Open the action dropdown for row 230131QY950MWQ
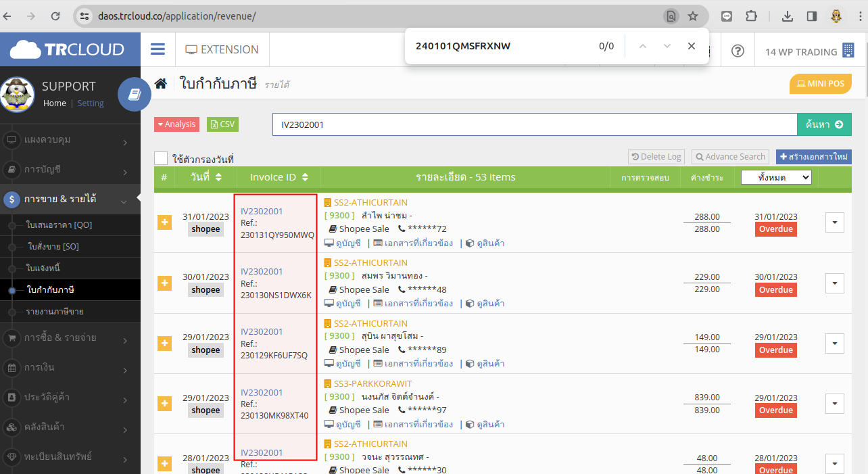This screenshot has height=474, width=868. click(835, 222)
